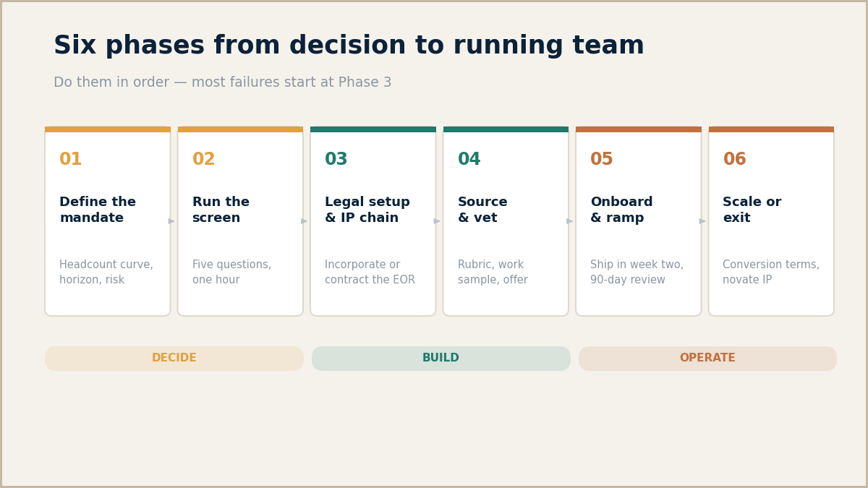The width and height of the screenshot is (868, 488).
Task: Open the 'Onboard & ramp' card
Action: [639, 221]
